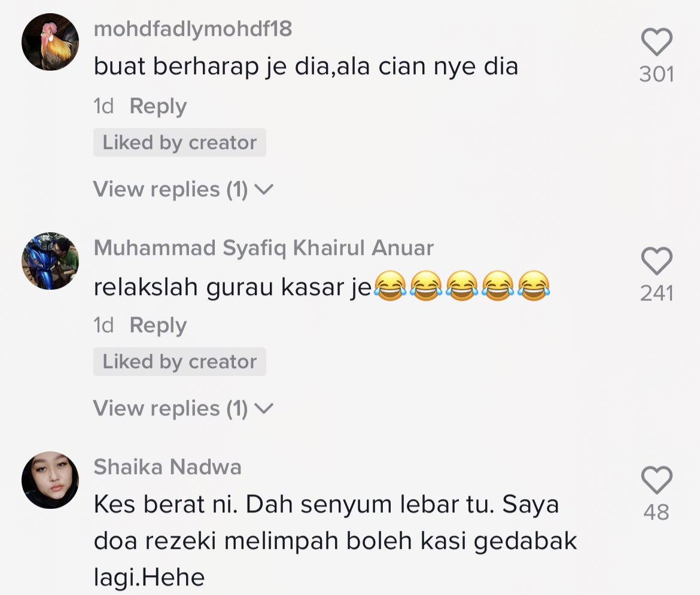Click the 301 likes count
Screen dimensions: 700x595
click(656, 74)
